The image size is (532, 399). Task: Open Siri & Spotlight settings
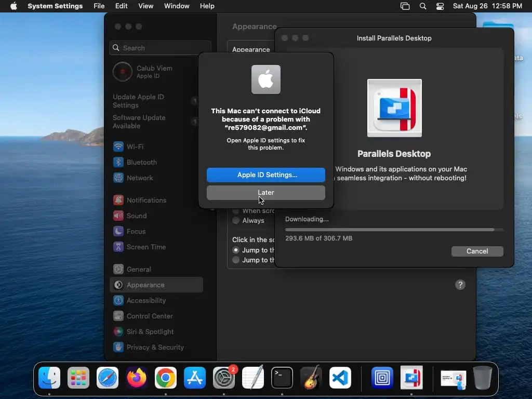[x=156, y=332]
